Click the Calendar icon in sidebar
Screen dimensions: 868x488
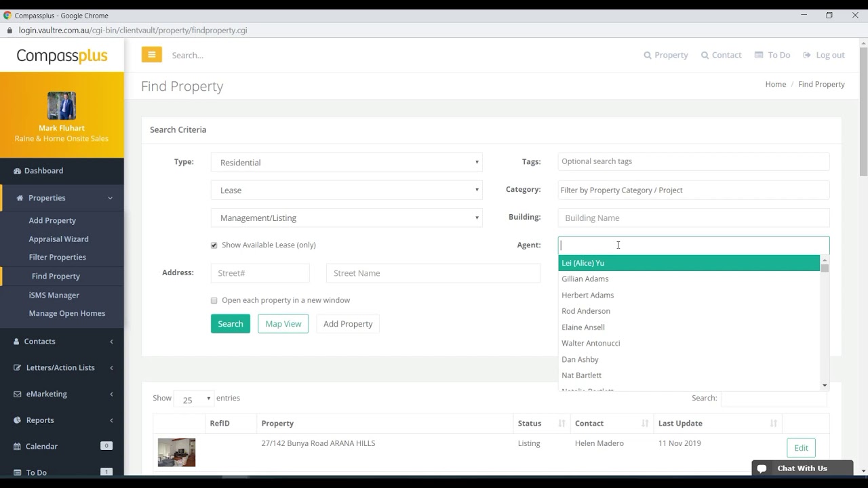(x=18, y=447)
